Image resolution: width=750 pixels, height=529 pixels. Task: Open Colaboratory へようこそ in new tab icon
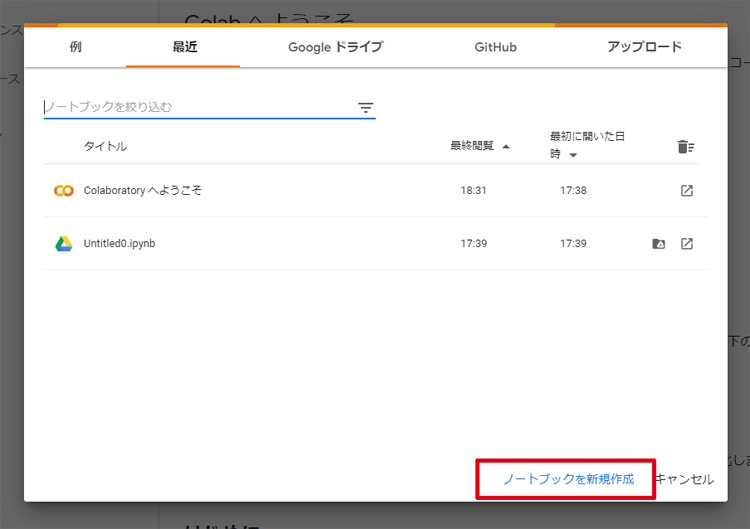[686, 190]
